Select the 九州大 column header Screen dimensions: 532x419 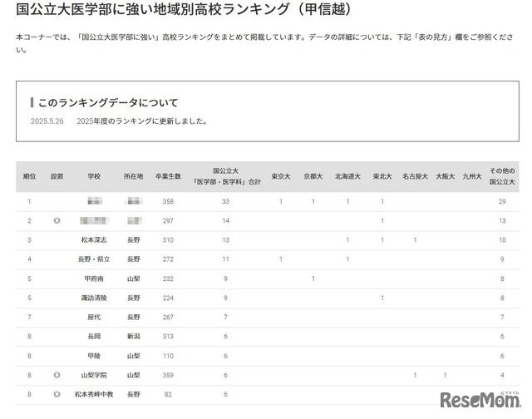tap(472, 176)
